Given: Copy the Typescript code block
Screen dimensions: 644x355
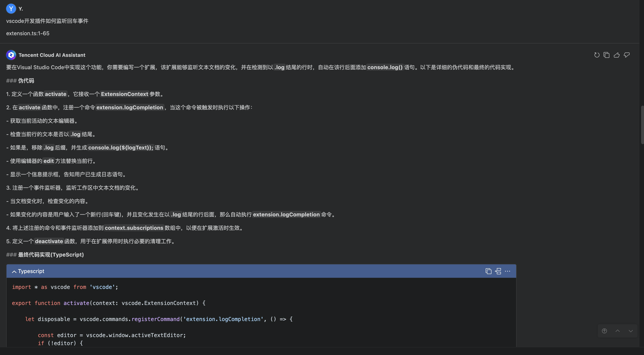Looking at the screenshot, I should point(488,271).
